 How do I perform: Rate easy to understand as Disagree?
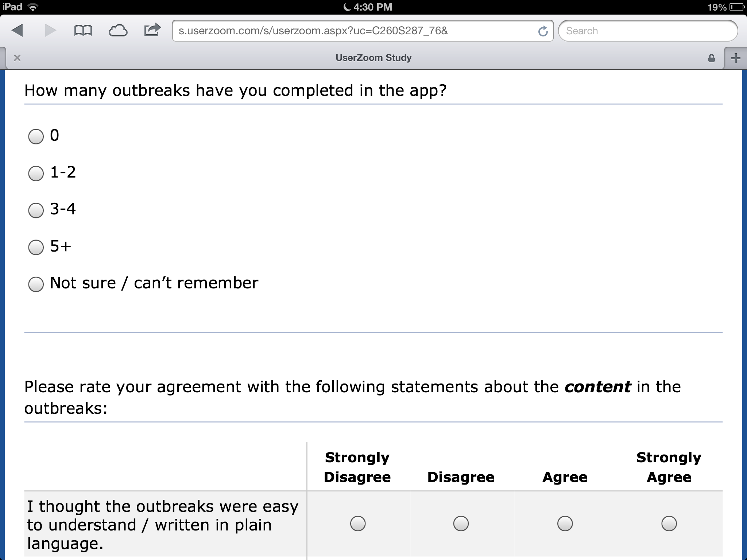(x=461, y=524)
